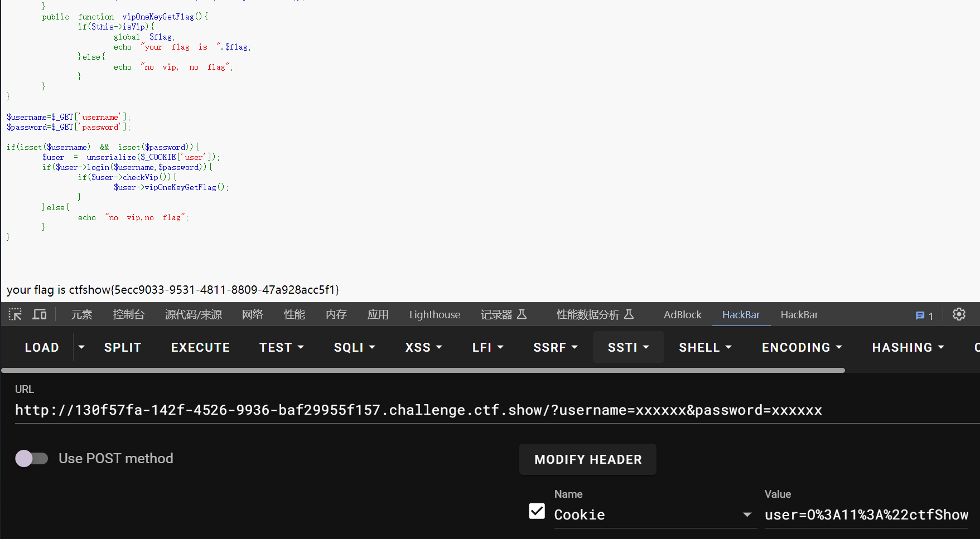Image resolution: width=980 pixels, height=539 pixels.
Task: Click the inspect element picker icon
Action: click(x=15, y=314)
